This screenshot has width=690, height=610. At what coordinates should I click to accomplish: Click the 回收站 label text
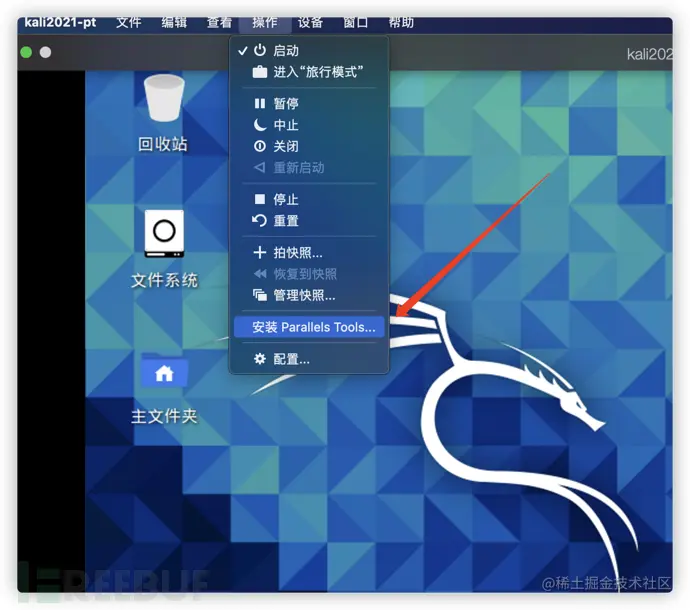click(x=163, y=144)
